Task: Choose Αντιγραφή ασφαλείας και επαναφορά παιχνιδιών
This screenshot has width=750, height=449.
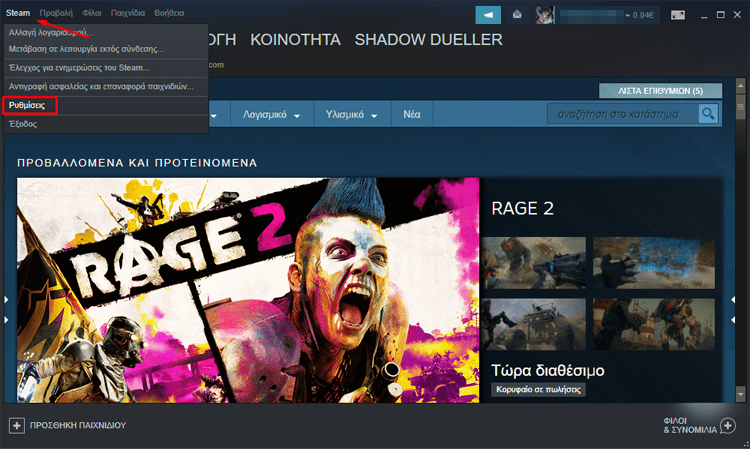Action: [x=106, y=87]
